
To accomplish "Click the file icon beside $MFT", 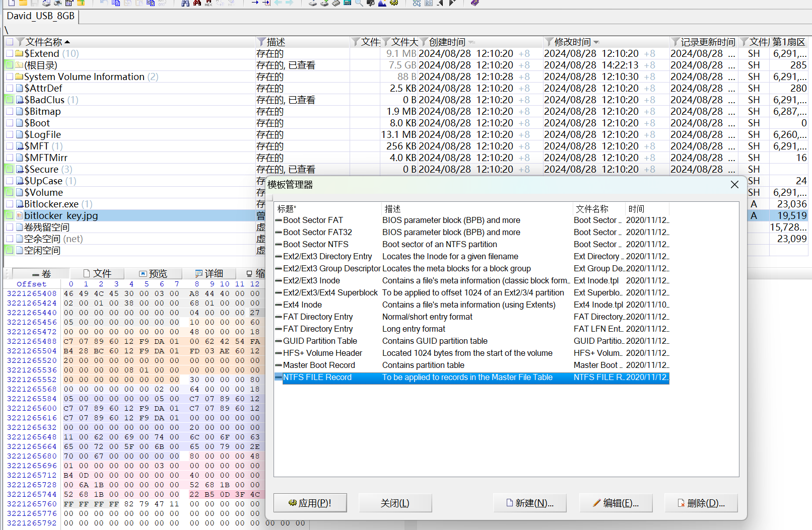I will click(20, 146).
